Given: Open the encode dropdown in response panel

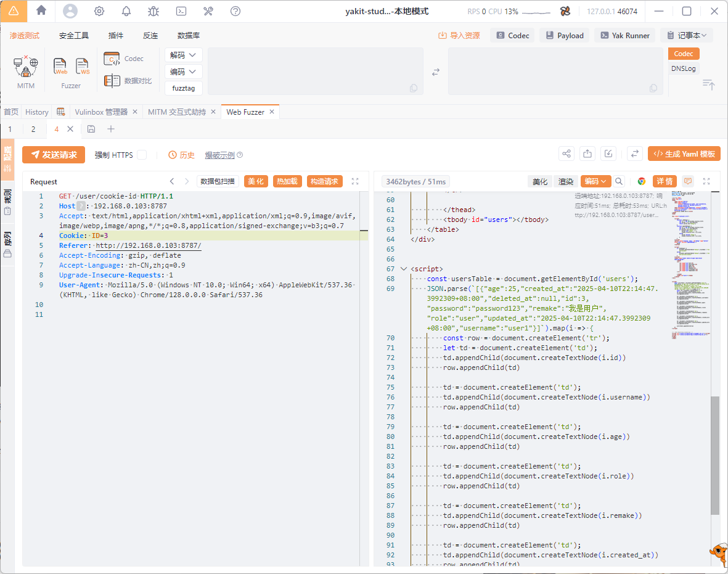Looking at the screenshot, I should pos(595,181).
